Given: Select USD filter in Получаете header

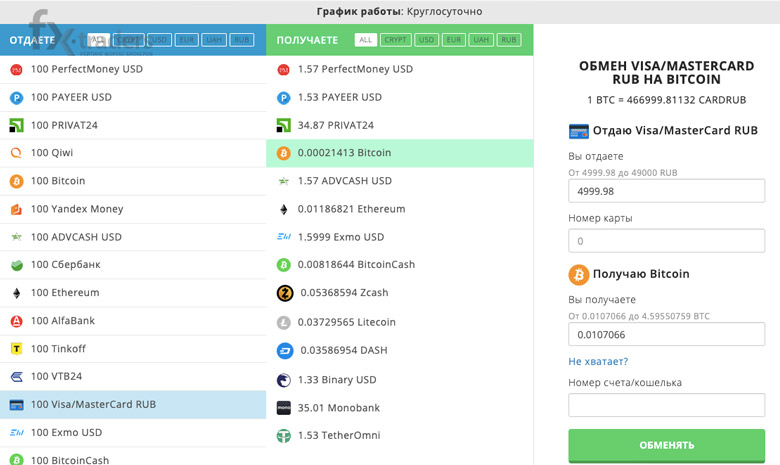Looking at the screenshot, I should [426, 40].
